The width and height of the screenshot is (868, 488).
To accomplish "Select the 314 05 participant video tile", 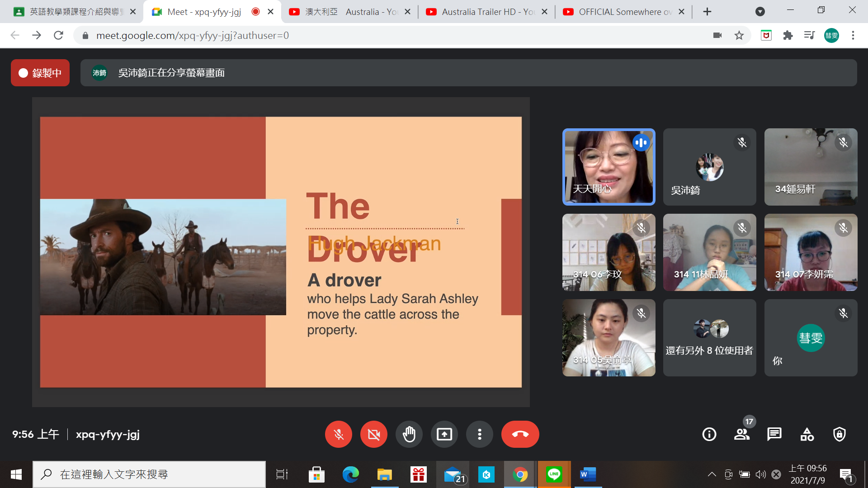I will (x=609, y=338).
